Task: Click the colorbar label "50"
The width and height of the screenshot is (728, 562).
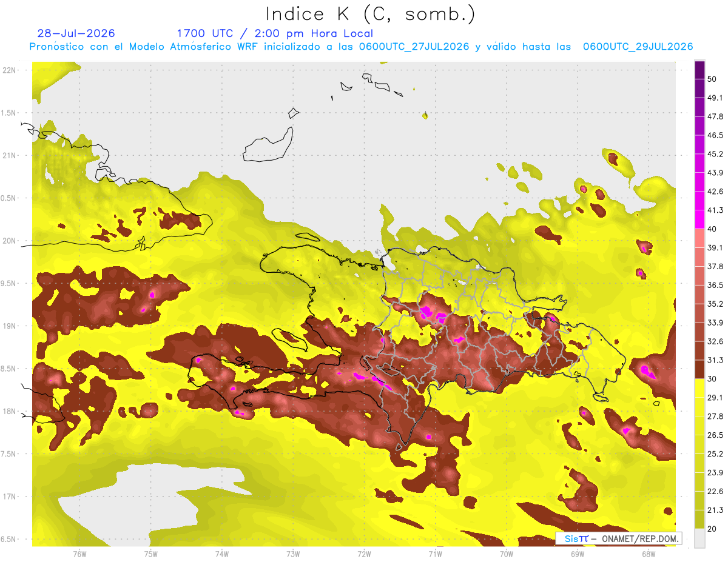Action: point(712,79)
